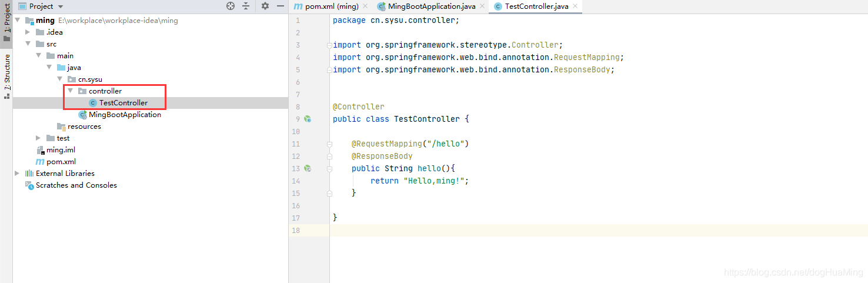Click the @RequestMapping("/hello") annotation

click(x=410, y=144)
